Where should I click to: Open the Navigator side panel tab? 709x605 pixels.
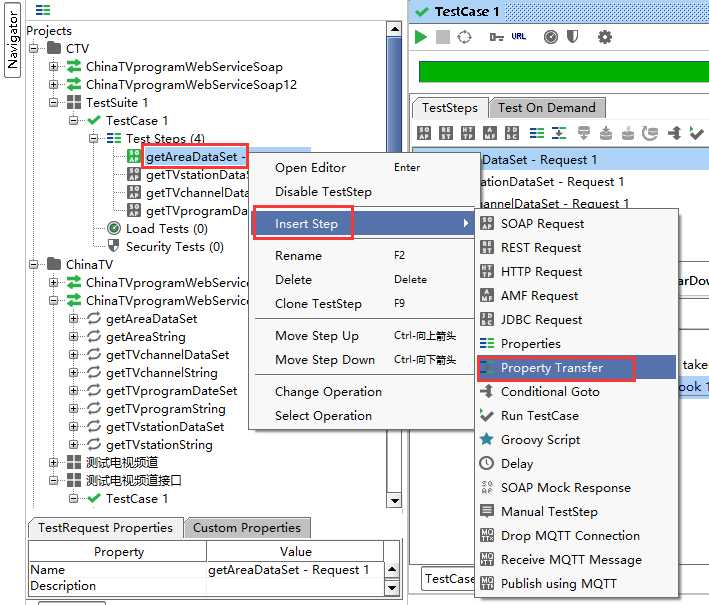pos(13,40)
